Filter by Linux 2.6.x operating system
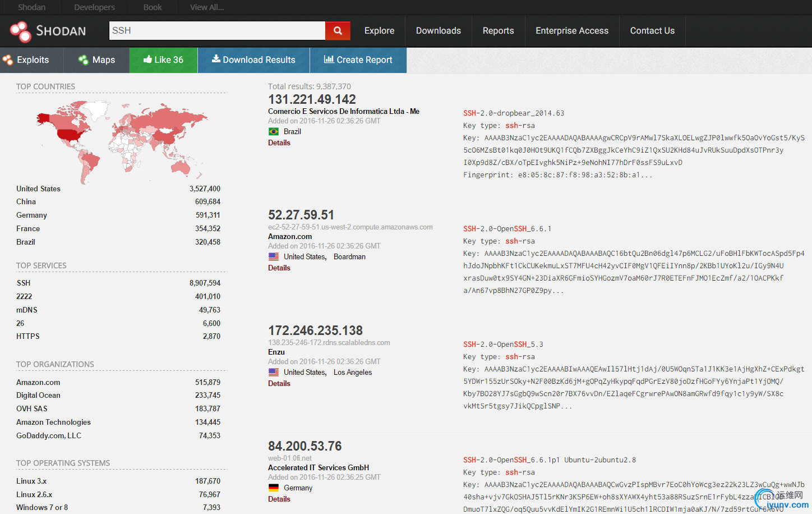 click(x=34, y=494)
